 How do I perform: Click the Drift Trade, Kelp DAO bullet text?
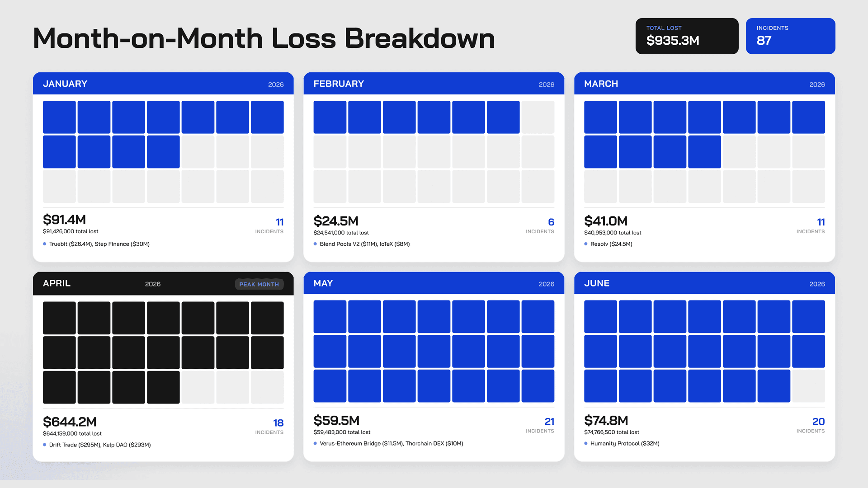click(100, 445)
